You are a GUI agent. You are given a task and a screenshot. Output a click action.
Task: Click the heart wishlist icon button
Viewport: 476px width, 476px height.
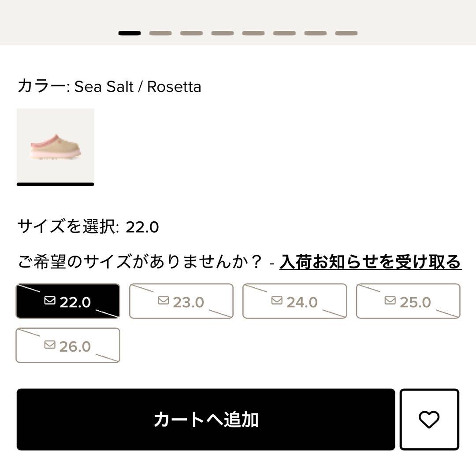[429, 419]
